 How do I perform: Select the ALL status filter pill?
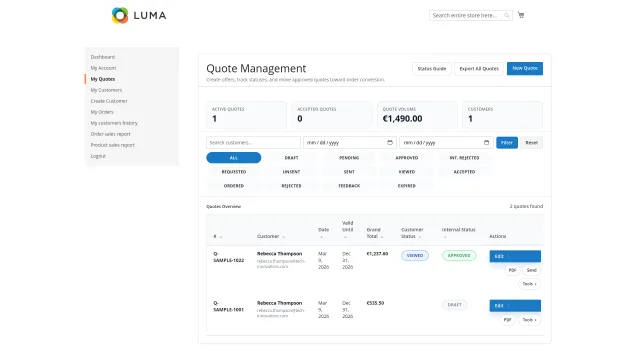(233, 158)
